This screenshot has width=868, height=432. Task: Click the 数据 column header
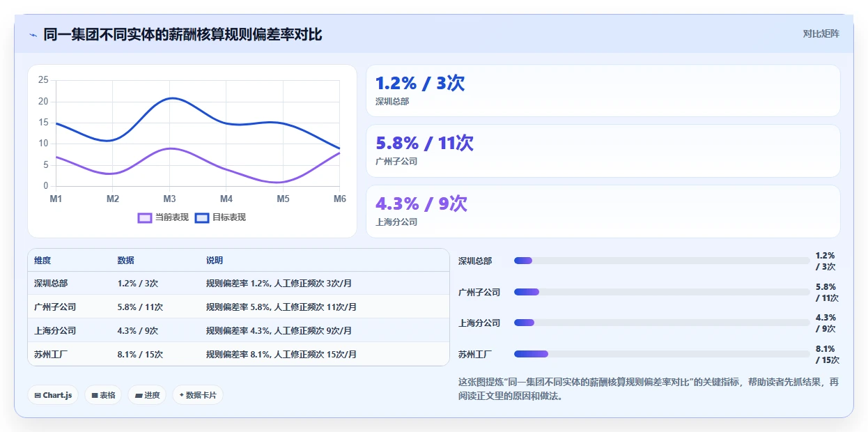tap(126, 261)
